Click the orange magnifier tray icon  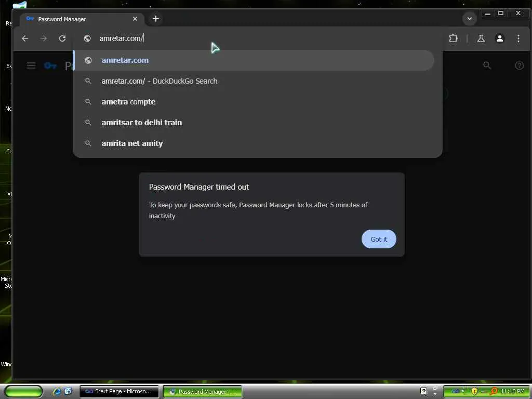point(494,391)
